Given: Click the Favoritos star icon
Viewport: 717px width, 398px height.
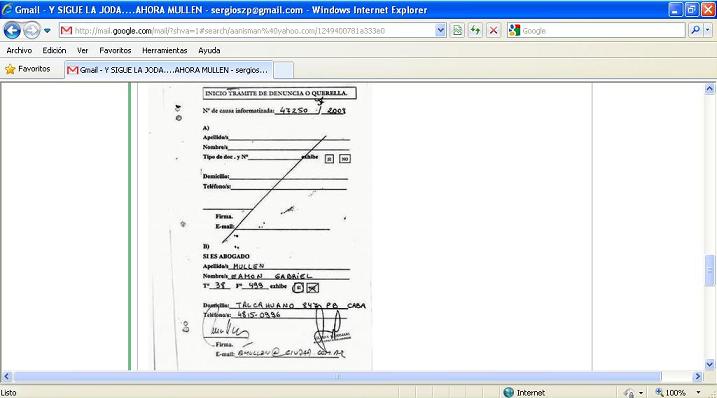Looking at the screenshot, I should pos(10,69).
